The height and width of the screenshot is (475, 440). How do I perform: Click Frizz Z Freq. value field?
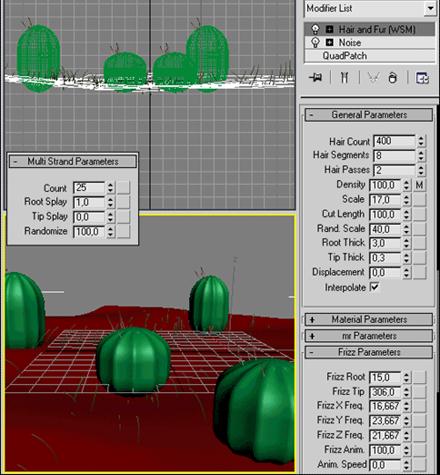385,435
